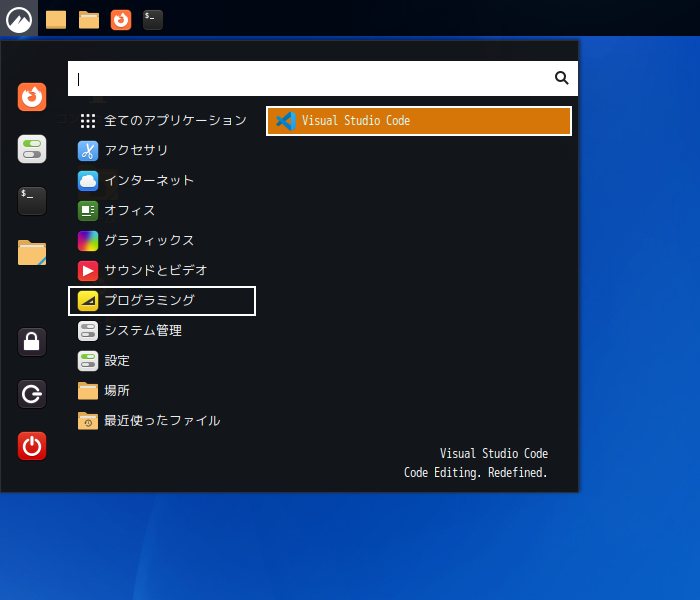This screenshot has width=700, height=600.
Task: Open the 場所 places entry
Action: pyautogui.click(x=162, y=391)
